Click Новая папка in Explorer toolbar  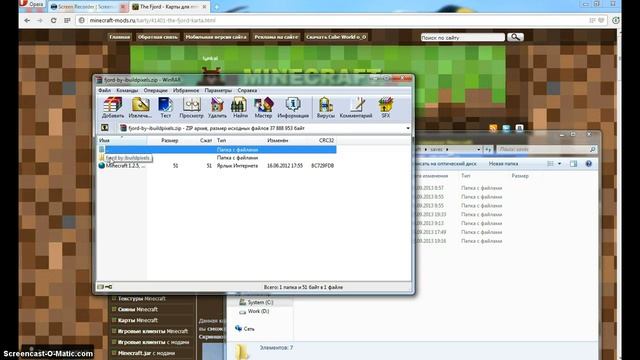[x=503, y=164]
